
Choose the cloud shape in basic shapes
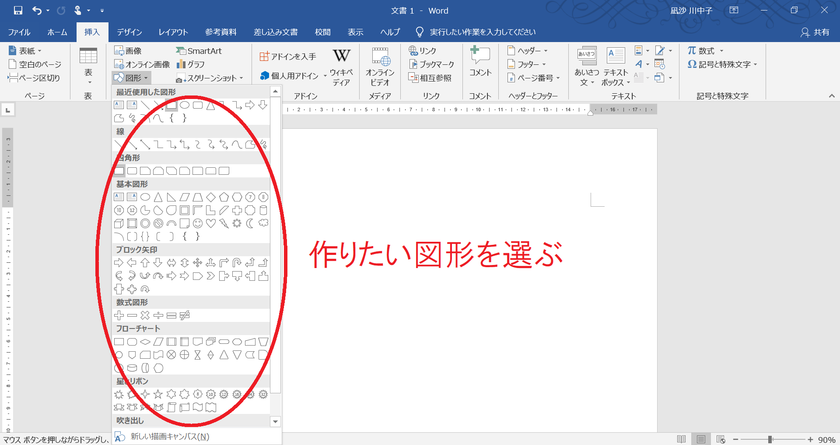coord(263,223)
